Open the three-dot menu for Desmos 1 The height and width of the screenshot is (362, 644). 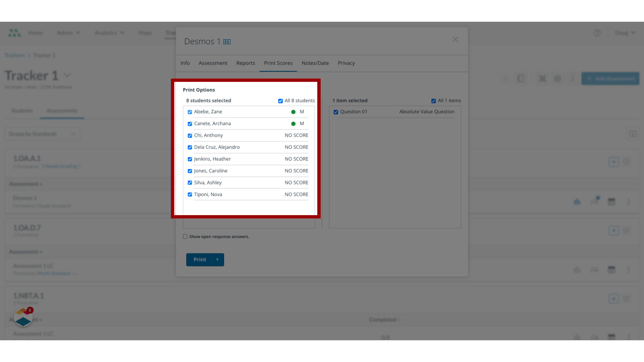tap(629, 201)
